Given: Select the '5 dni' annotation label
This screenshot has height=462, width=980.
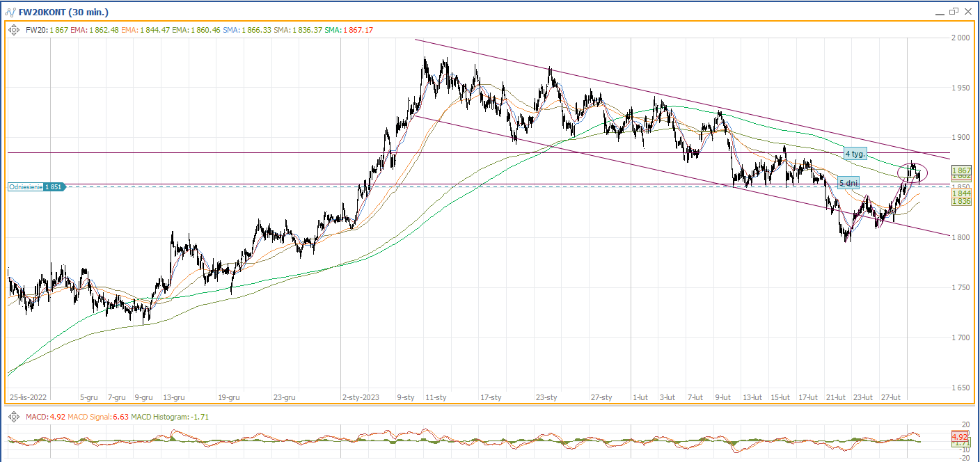Looking at the screenshot, I should pos(847,183).
